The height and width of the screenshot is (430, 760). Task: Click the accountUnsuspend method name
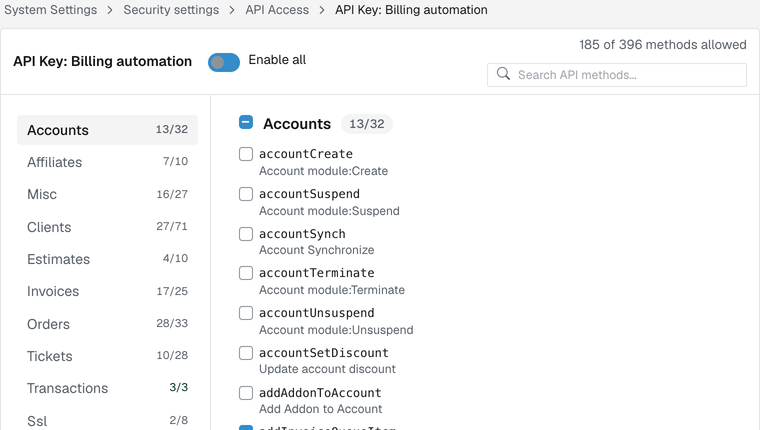coord(317,313)
